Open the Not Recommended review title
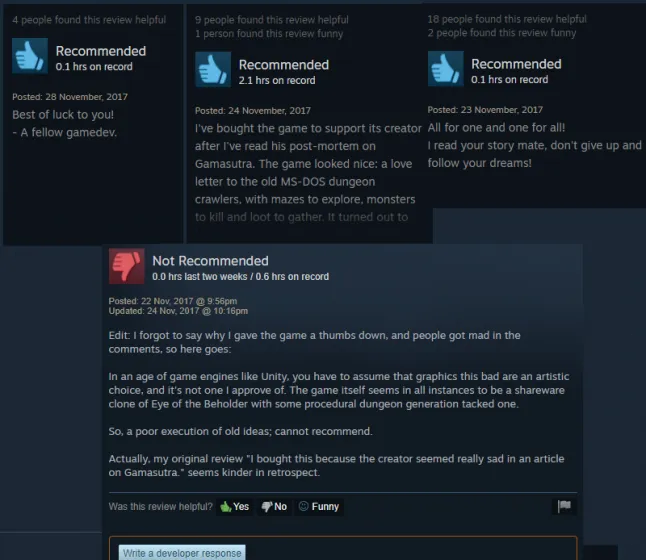The width and height of the screenshot is (646, 560). tap(210, 261)
